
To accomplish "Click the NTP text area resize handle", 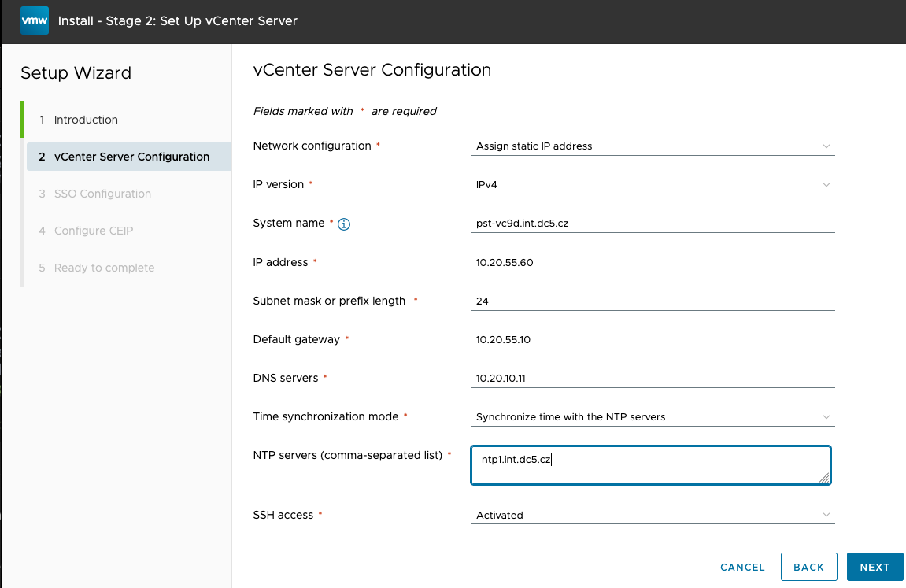I will 824,478.
